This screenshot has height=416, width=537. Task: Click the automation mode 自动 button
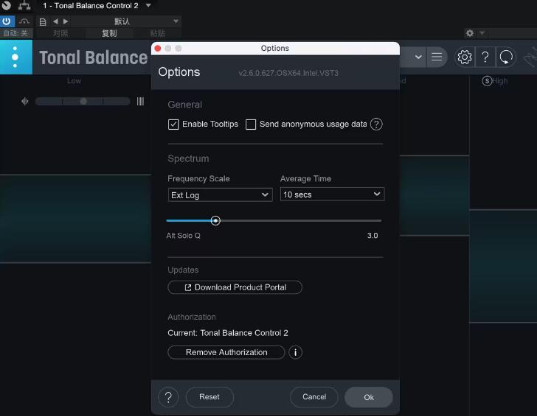16,33
